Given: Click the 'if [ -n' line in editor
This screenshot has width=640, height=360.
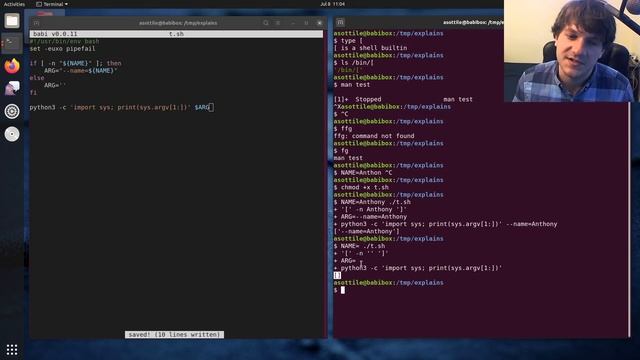Looking at the screenshot, I should (x=76, y=63).
